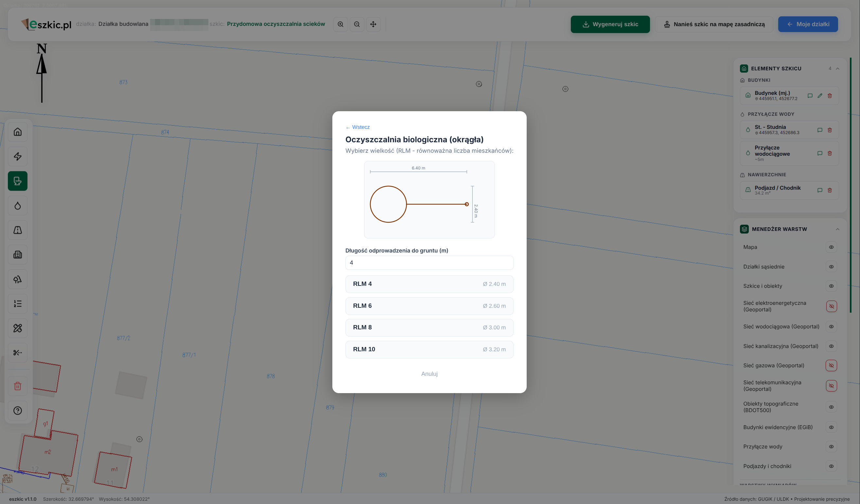Hide the Sieć kanalizacyjna layer
This screenshot has width=860, height=504.
[832, 346]
